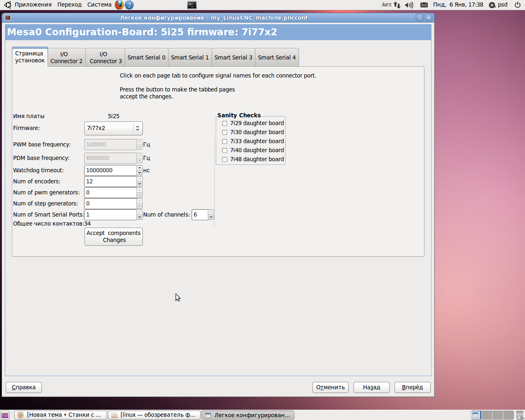The image size is (525, 420).
Task: Go back with the Назад button
Action: [x=372, y=387]
